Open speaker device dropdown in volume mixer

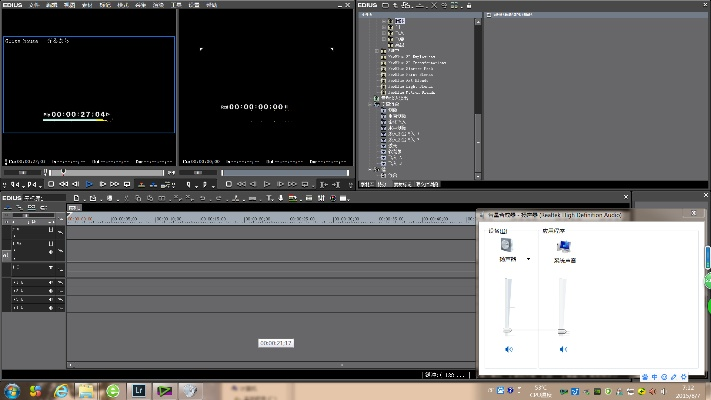[x=528, y=259]
